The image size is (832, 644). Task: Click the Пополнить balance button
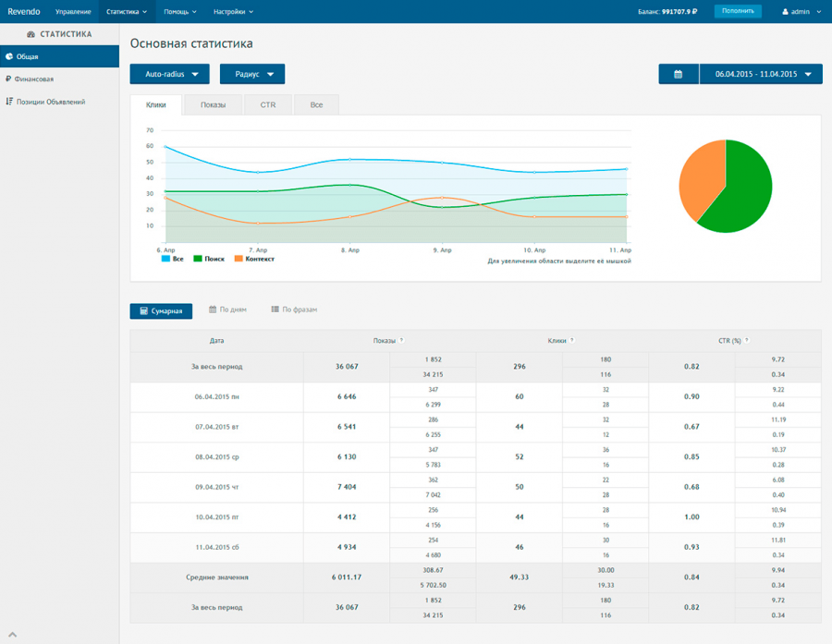738,11
